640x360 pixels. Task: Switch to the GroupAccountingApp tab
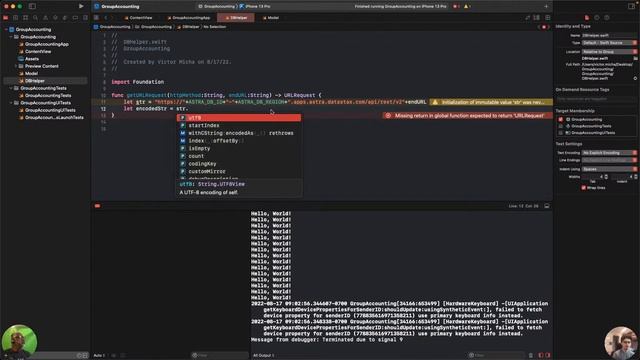(x=189, y=18)
